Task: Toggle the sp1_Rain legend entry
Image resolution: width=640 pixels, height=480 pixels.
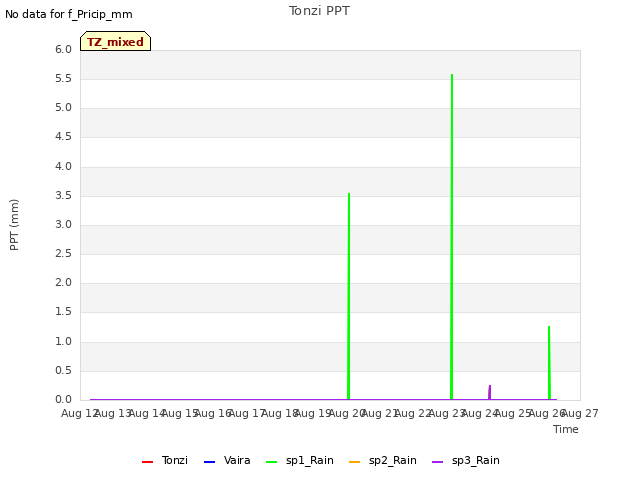Action: coord(300,461)
